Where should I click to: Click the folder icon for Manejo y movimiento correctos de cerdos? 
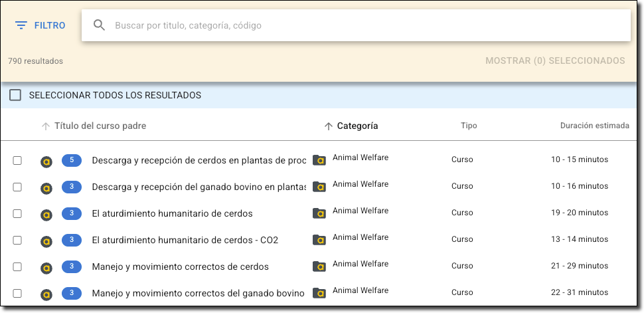click(x=319, y=266)
